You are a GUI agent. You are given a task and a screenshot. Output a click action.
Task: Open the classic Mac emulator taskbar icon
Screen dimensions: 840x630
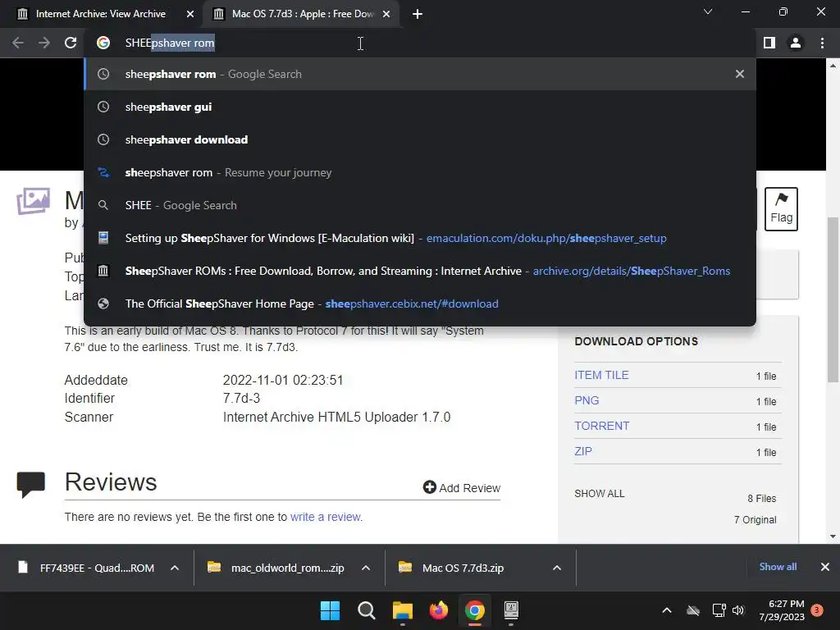tap(511, 610)
